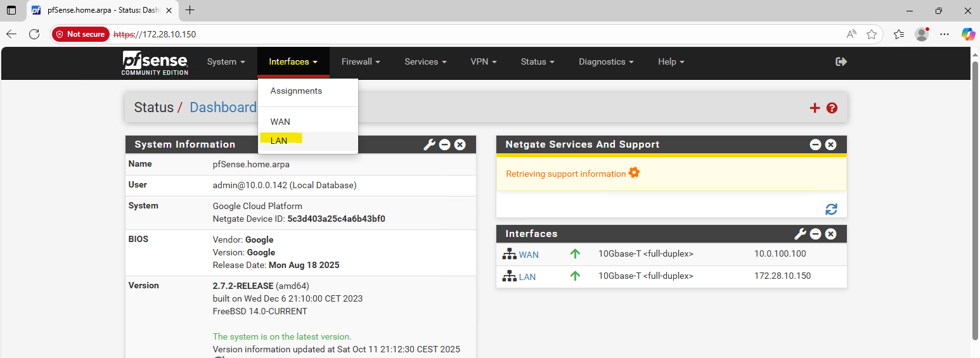Click the browser address bar URL
This screenshot has width=980, height=358.
coord(155,34)
